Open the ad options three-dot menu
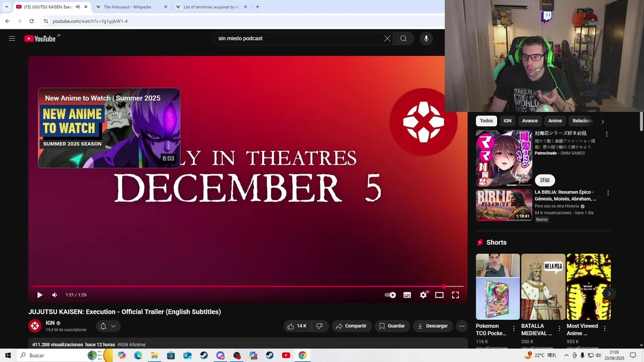The image size is (644, 362). pos(607,134)
